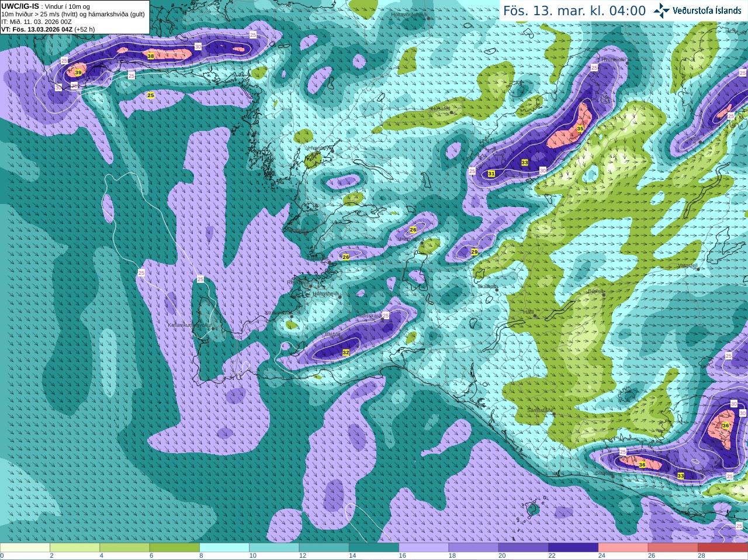Click the Holtavörðuheiði station label
The height and width of the screenshot is (560, 748).
pos(410,15)
